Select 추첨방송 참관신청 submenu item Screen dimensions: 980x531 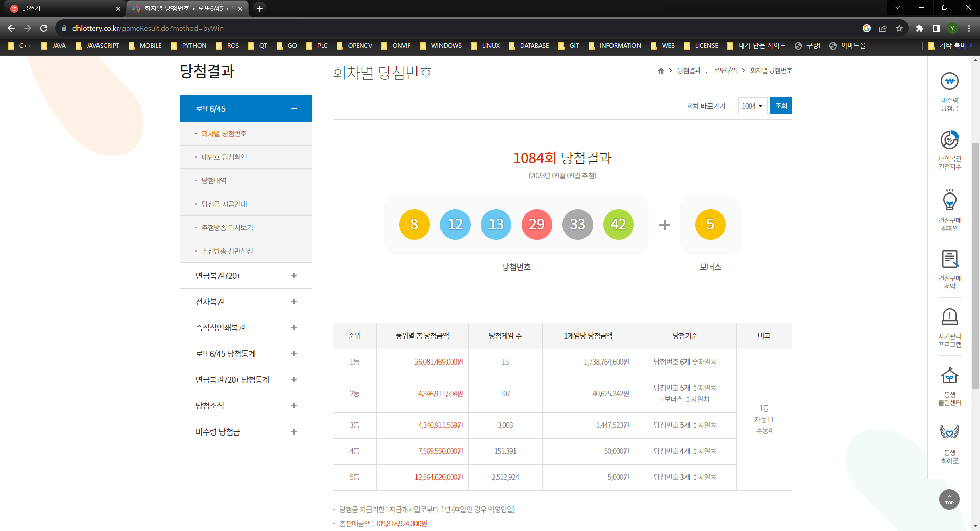[x=227, y=251]
